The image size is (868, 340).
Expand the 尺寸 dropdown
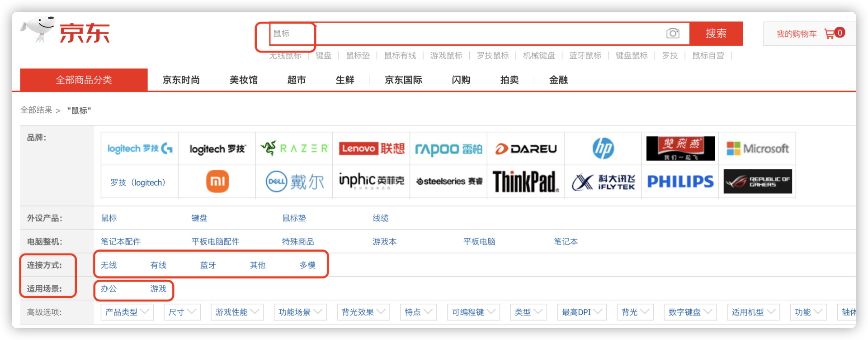pos(182,312)
